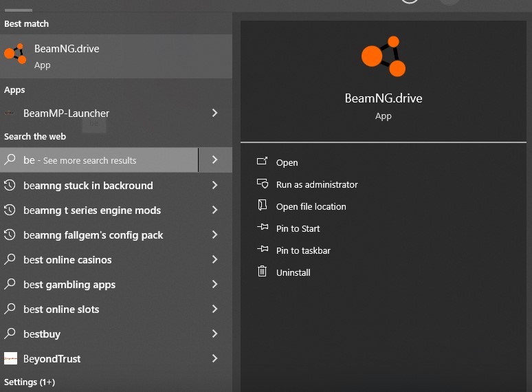Screen dimensions: 532x392
Task: Expand arrow next to beamng stuck in backround
Action: (215, 186)
